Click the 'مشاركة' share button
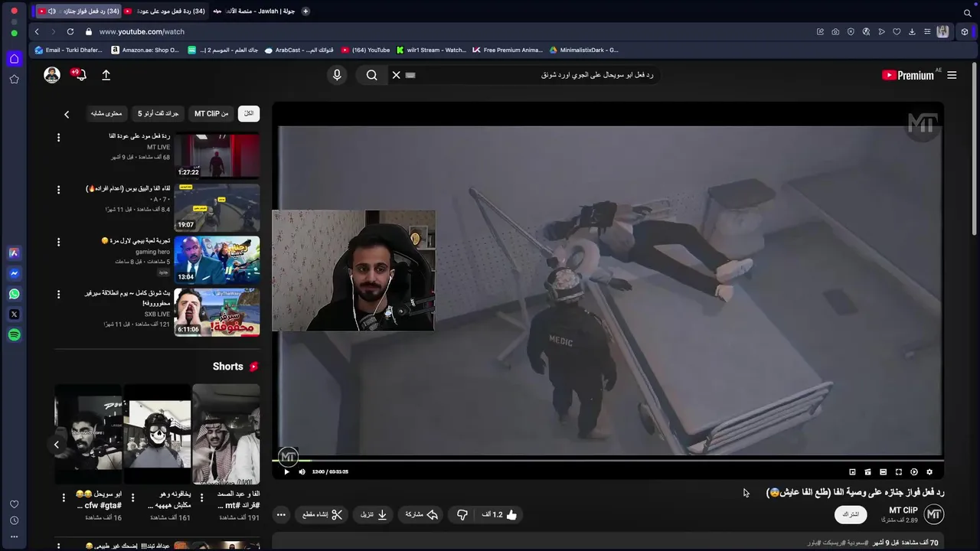Screen dimensions: 980x551 coord(422,514)
